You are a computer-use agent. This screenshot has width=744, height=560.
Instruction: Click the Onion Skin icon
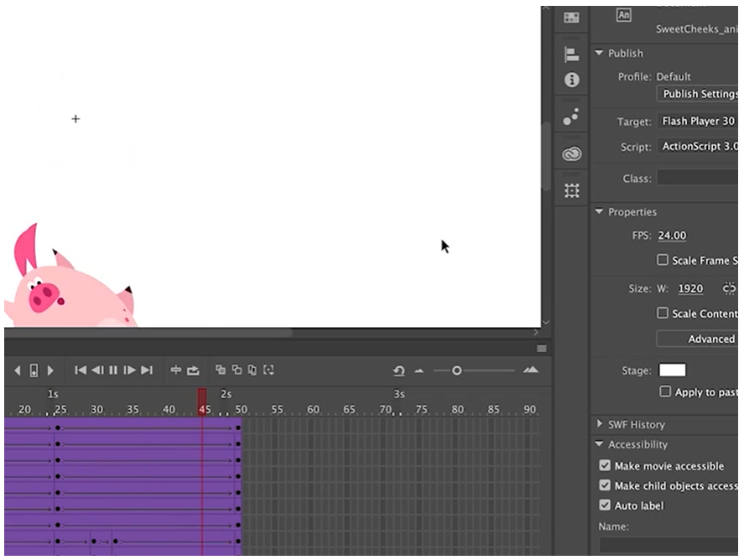pyautogui.click(x=221, y=370)
